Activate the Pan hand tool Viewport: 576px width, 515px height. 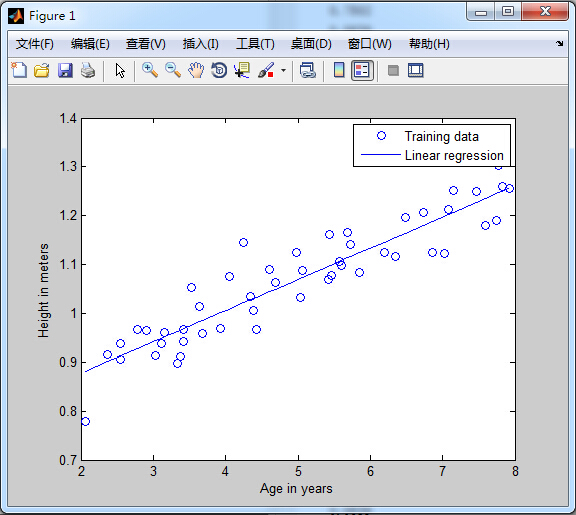coord(196,70)
